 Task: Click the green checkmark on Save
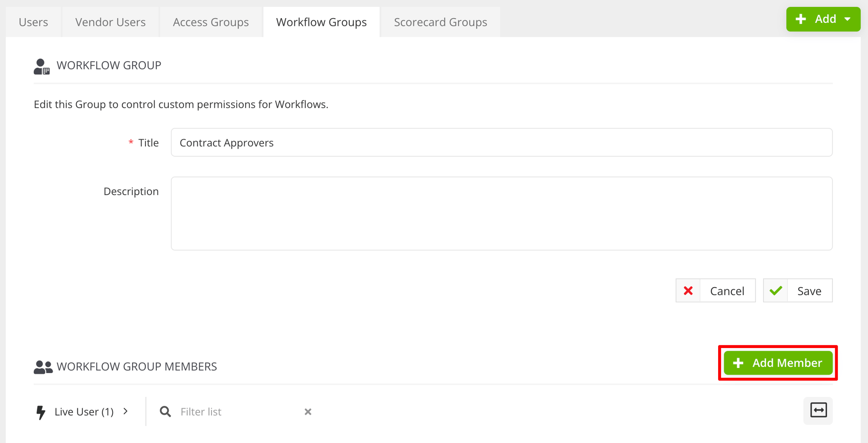pos(775,290)
